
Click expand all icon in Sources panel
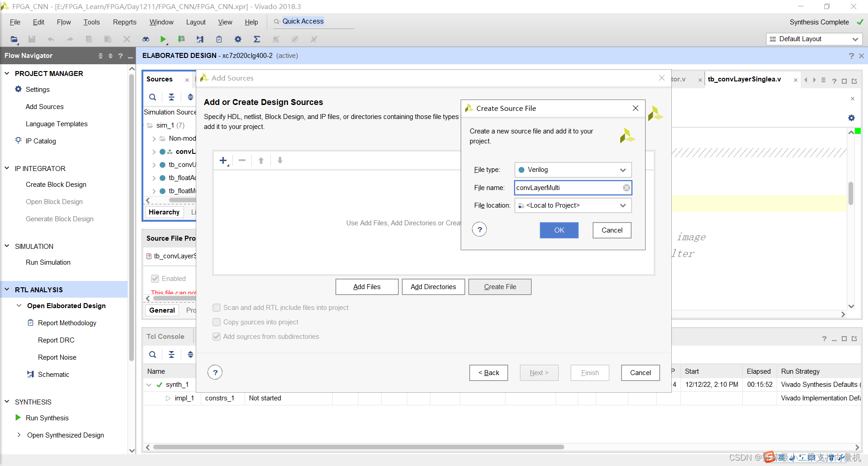pyautogui.click(x=190, y=97)
